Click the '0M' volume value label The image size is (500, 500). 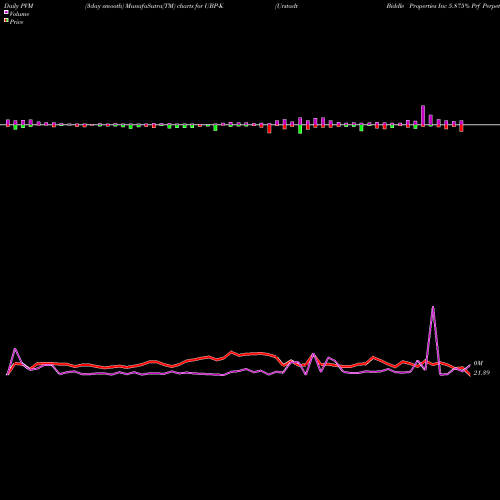click(478, 363)
